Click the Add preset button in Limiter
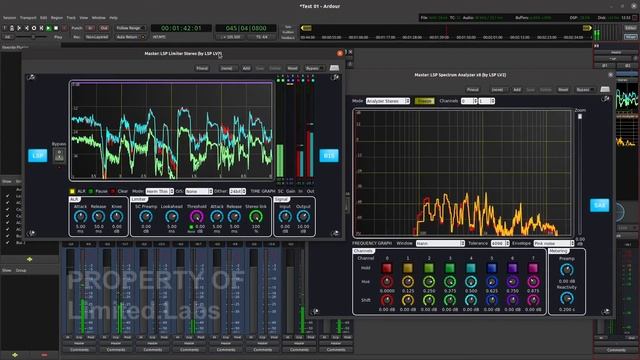 (x=246, y=68)
